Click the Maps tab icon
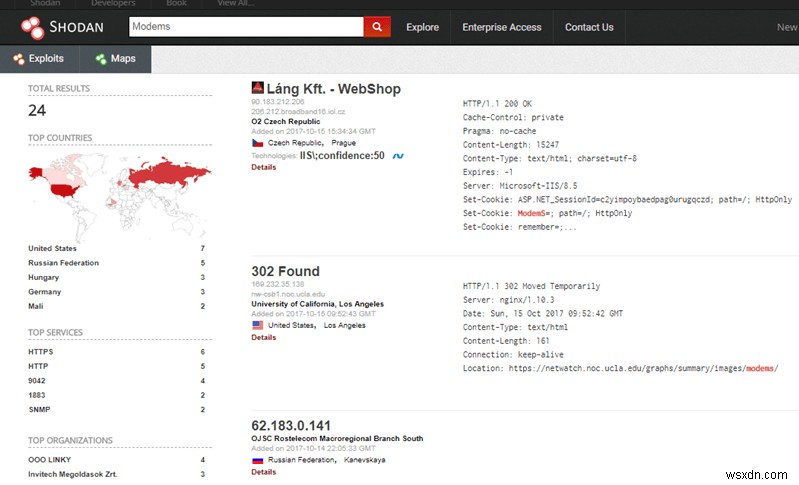The image size is (799, 485). (x=101, y=59)
